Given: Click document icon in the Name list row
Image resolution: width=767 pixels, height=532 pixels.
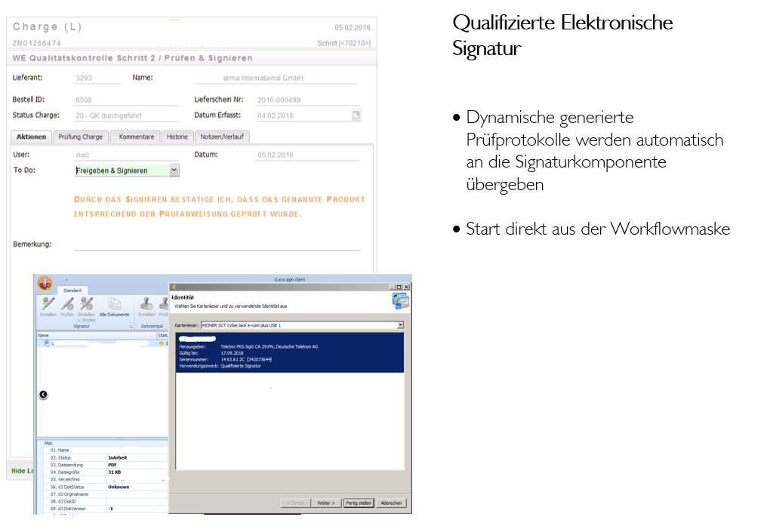Looking at the screenshot, I should pos(47,343).
